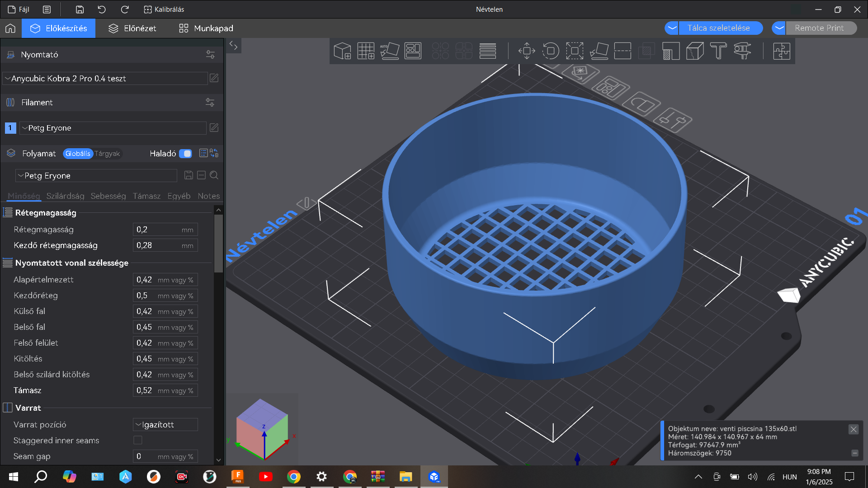
Task: Open the variable layer height tool
Action: [488, 51]
